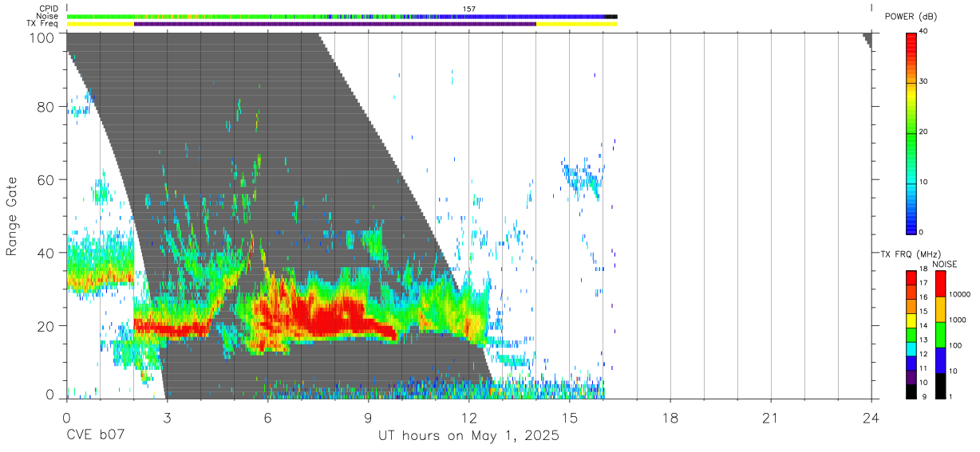Pick the green middle of power colorbar

[x=911, y=136]
